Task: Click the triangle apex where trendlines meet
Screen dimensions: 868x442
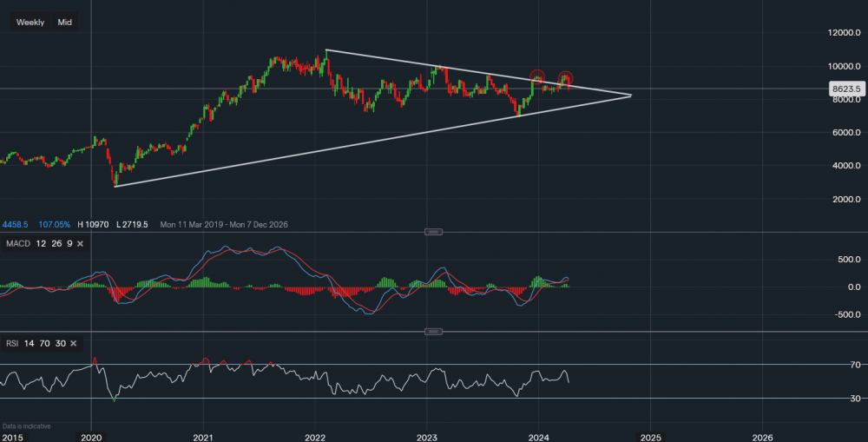Action: [x=630, y=95]
